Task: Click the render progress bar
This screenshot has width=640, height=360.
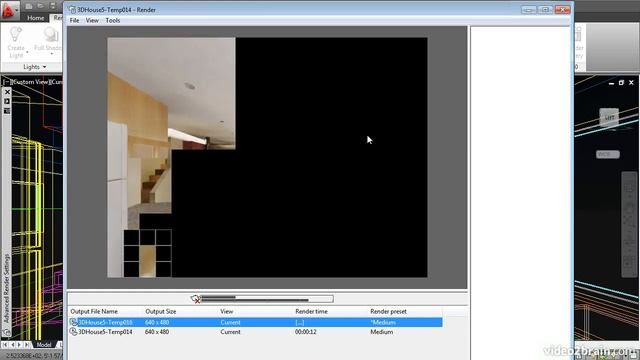Action: (x=267, y=299)
